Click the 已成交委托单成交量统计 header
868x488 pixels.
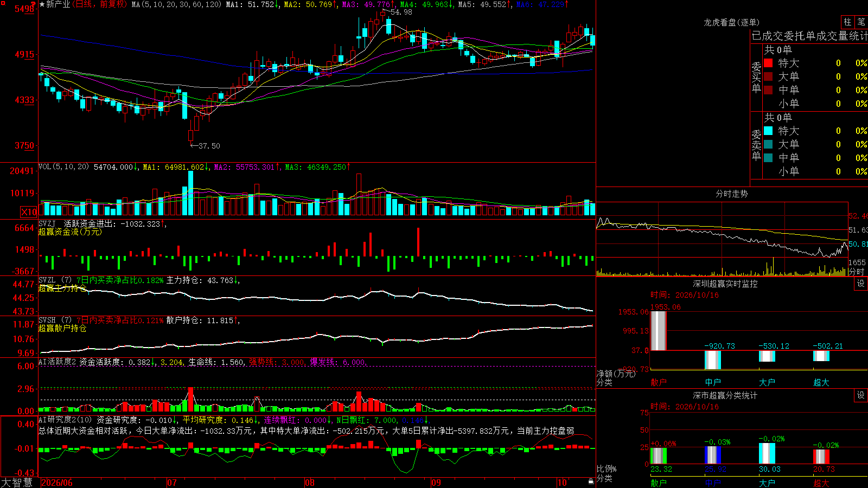tap(809, 36)
